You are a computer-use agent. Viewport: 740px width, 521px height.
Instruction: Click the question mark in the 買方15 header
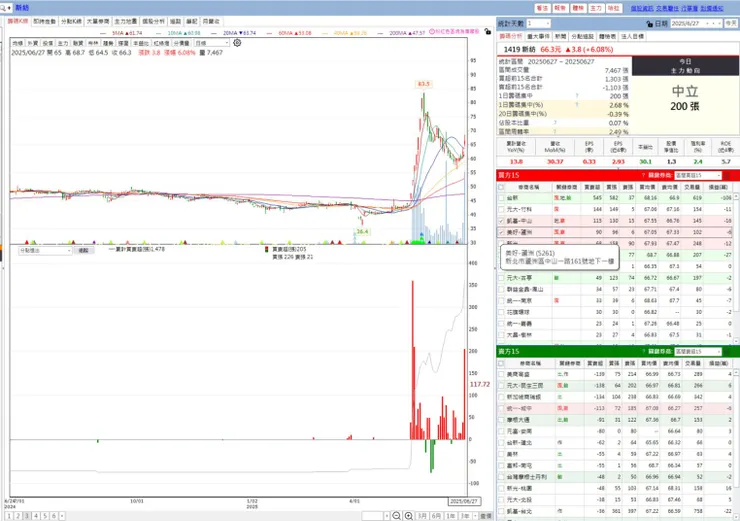click(x=643, y=175)
